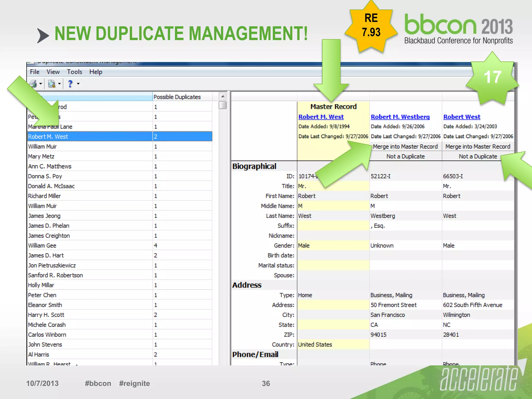
Task: Open the File menu
Action: click(35, 72)
